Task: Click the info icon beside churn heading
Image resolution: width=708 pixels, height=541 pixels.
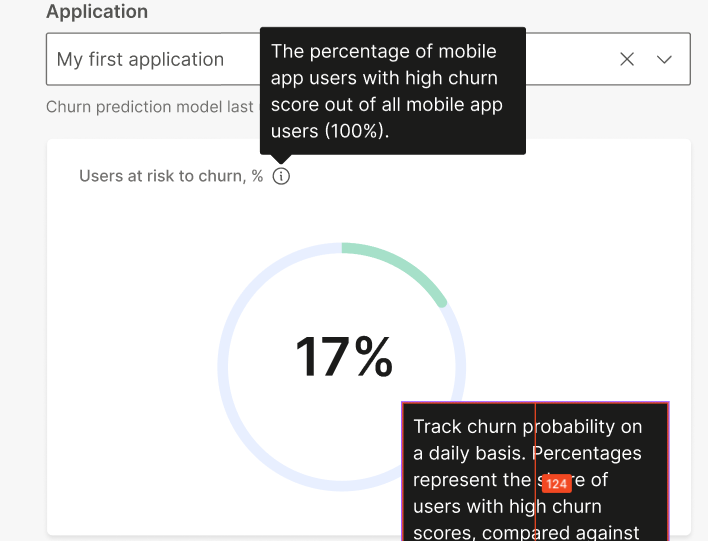Action: coord(281,177)
